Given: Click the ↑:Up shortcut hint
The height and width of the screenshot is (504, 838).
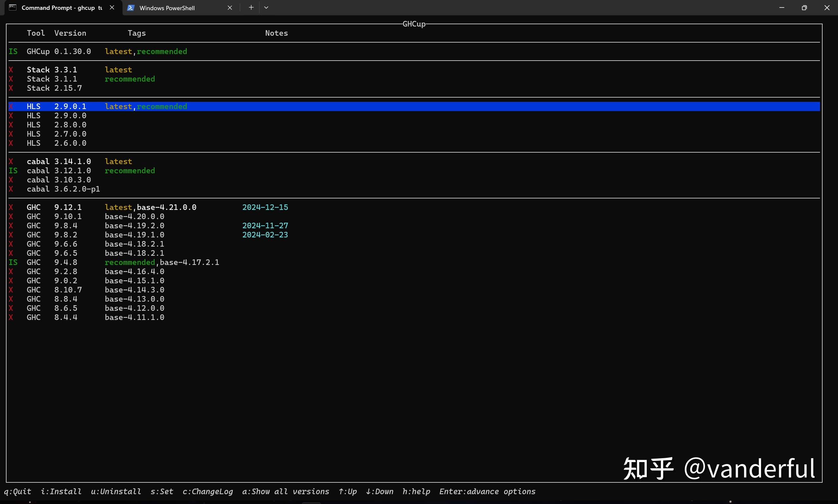Looking at the screenshot, I should [x=348, y=492].
